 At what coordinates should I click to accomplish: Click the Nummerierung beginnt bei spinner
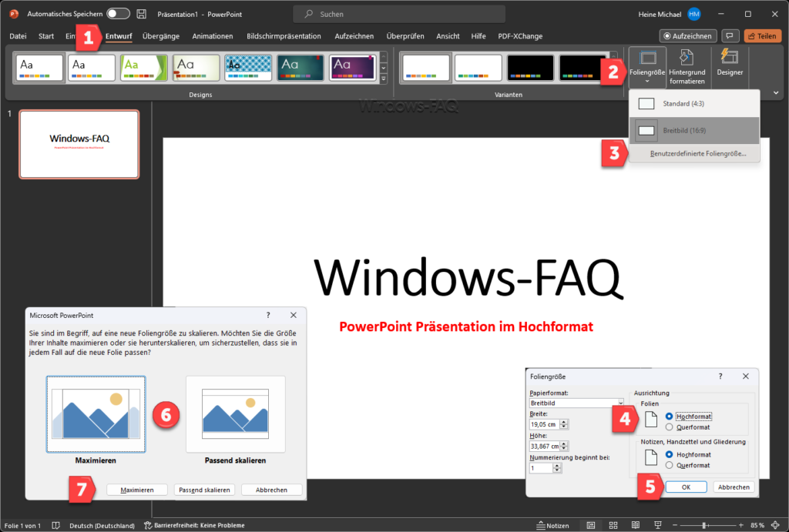[557, 468]
